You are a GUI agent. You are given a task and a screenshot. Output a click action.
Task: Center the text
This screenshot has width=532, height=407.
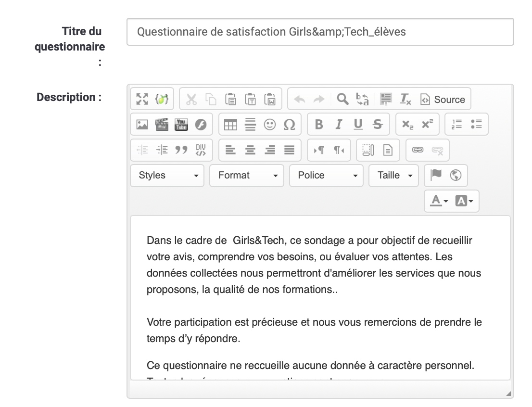click(x=251, y=150)
